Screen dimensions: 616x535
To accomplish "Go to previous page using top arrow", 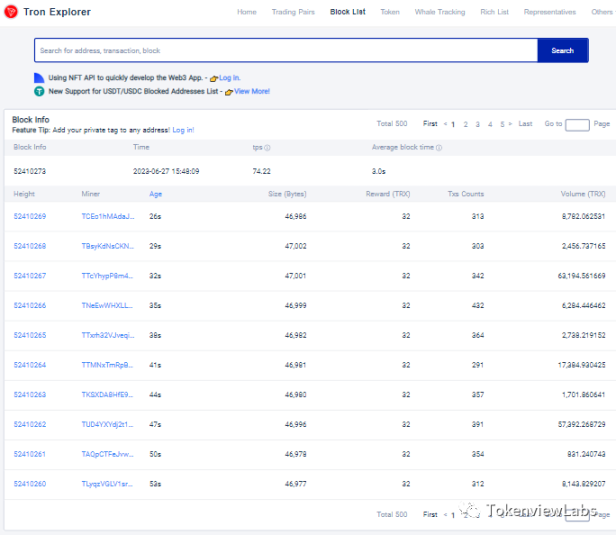I will [x=445, y=124].
